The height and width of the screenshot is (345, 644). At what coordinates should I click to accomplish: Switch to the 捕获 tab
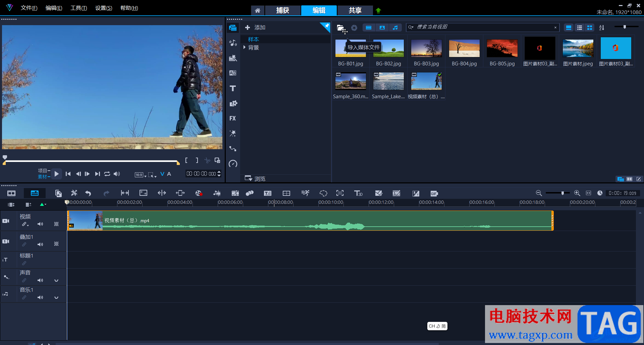pyautogui.click(x=282, y=10)
